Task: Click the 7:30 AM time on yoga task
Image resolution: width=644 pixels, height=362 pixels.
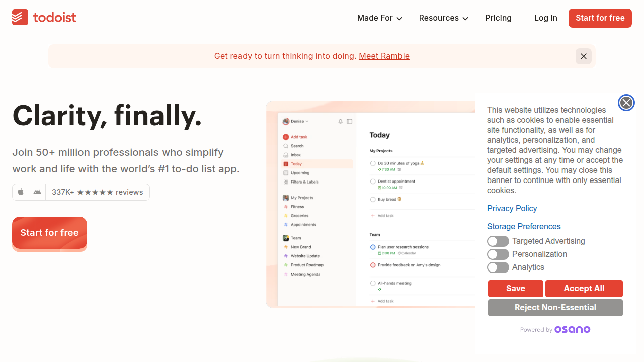Action: [386, 170]
